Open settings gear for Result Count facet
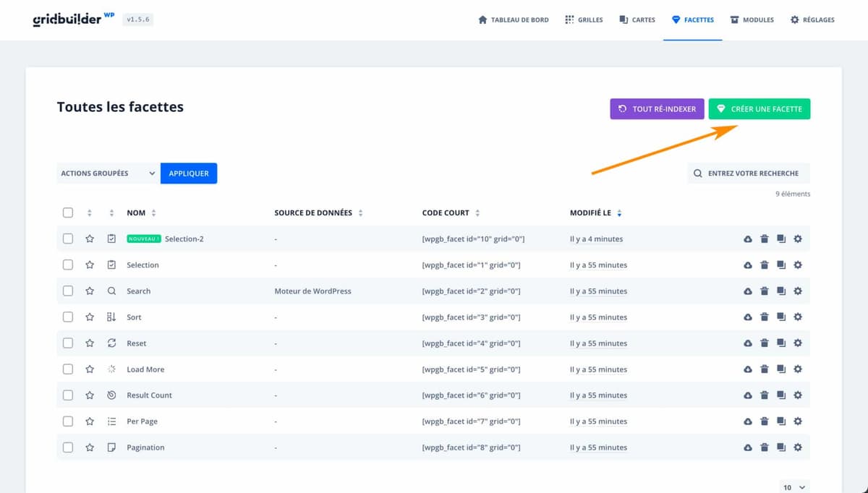The width and height of the screenshot is (868, 493). click(798, 395)
